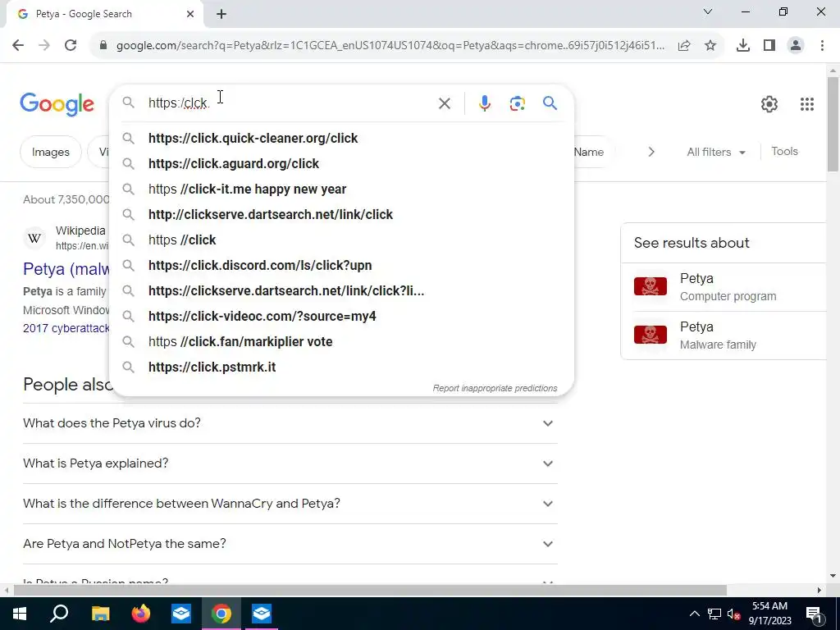Click the browser back arrow
The width and height of the screenshot is (840, 630).
tap(18, 45)
